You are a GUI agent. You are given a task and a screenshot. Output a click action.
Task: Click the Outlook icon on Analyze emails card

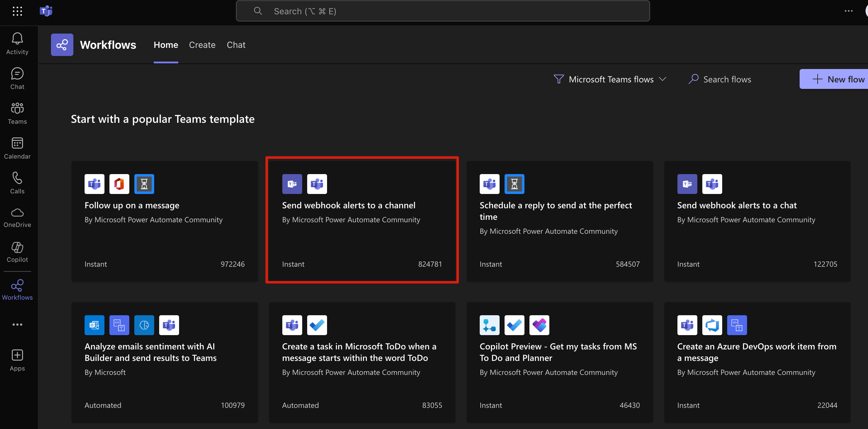[x=94, y=325]
